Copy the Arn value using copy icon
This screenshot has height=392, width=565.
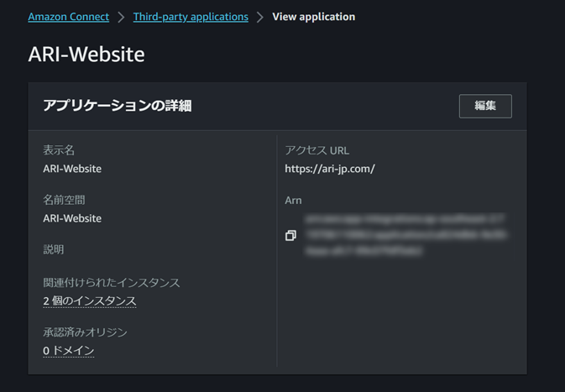[290, 235]
